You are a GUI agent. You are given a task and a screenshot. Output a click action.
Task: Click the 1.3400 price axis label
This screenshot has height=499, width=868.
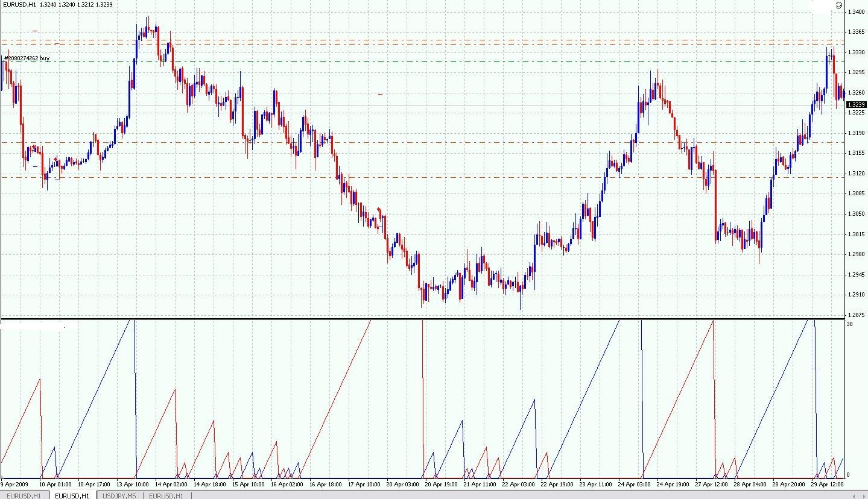(857, 11)
